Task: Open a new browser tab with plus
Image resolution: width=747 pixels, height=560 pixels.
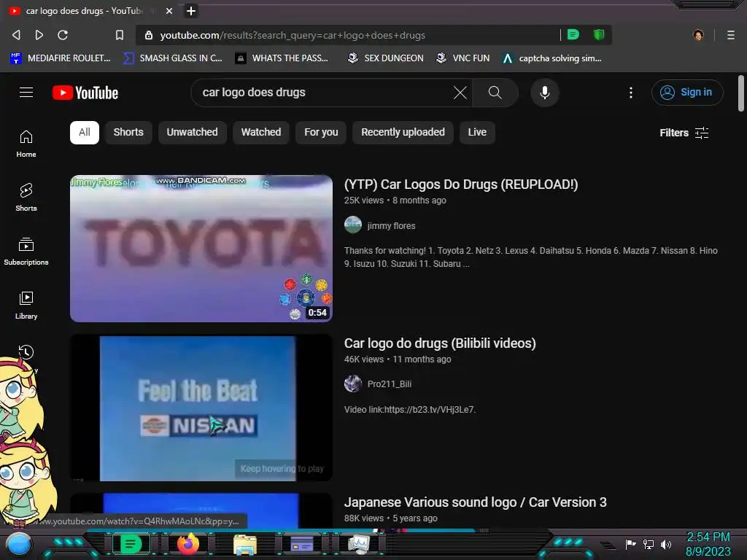Action: tap(191, 11)
